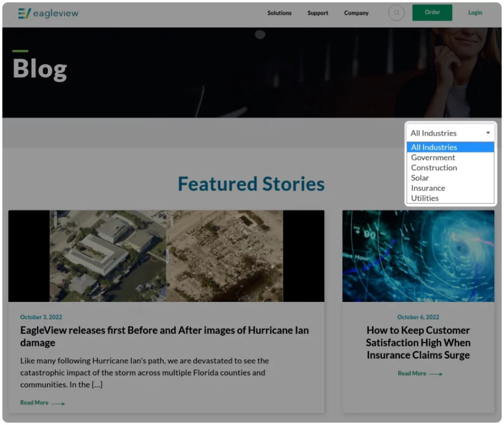Click the October 3, 2022 date

point(41,317)
